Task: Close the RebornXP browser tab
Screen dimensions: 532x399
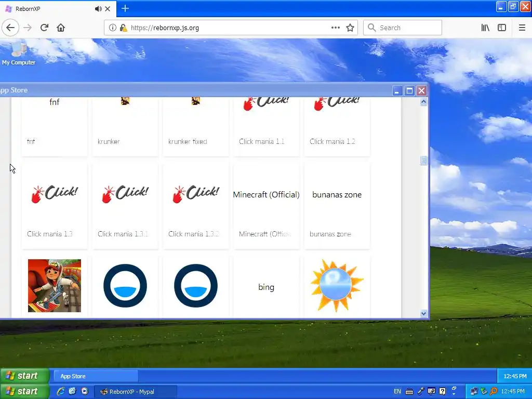Action: click(108, 9)
